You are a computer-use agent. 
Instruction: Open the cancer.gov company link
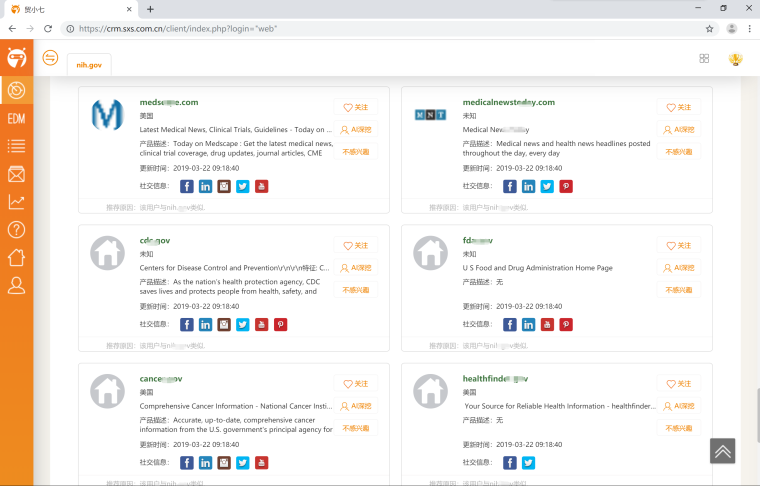pos(161,378)
